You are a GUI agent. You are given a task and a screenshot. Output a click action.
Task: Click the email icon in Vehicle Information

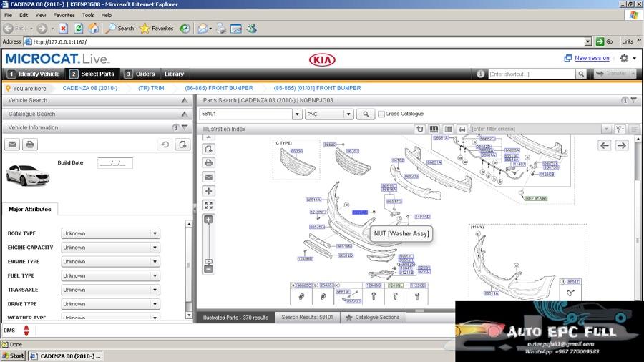pyautogui.click(x=12, y=145)
